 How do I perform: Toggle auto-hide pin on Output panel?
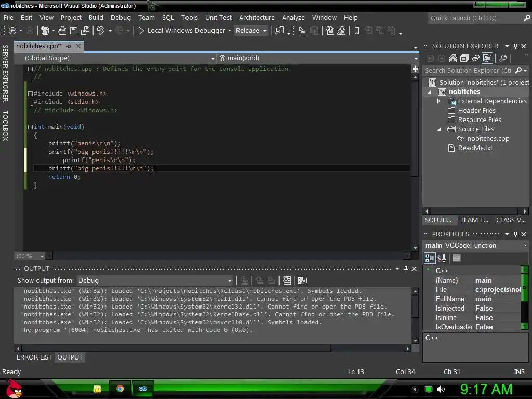pos(406,269)
